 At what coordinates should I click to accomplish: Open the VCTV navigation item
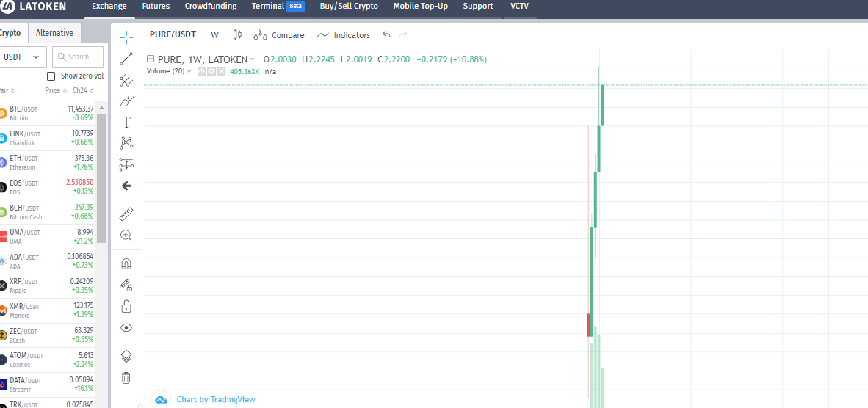point(519,7)
